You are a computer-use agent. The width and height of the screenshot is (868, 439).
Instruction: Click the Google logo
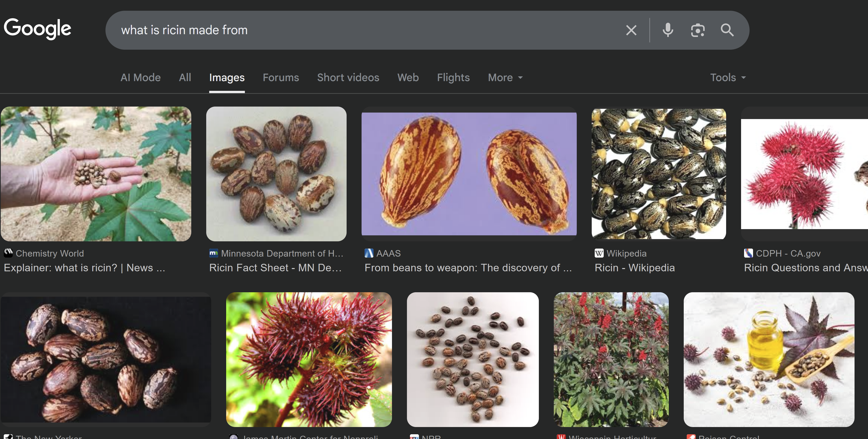point(37,29)
